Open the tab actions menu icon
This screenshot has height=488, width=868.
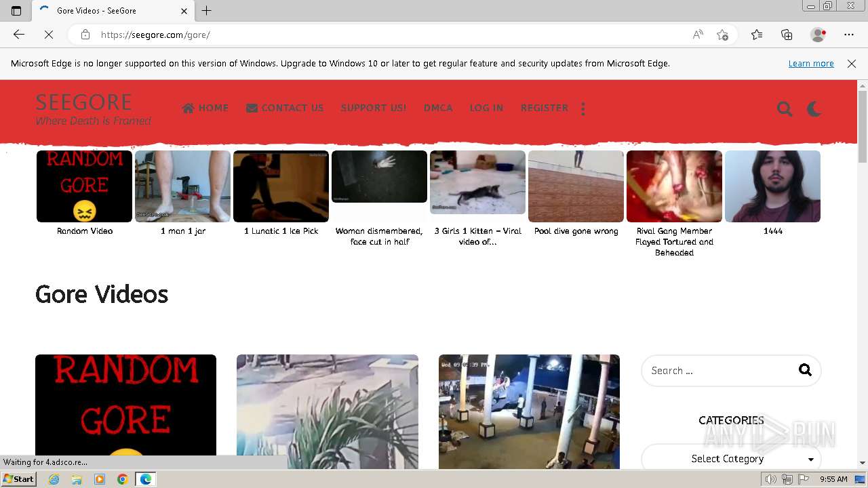(16, 11)
